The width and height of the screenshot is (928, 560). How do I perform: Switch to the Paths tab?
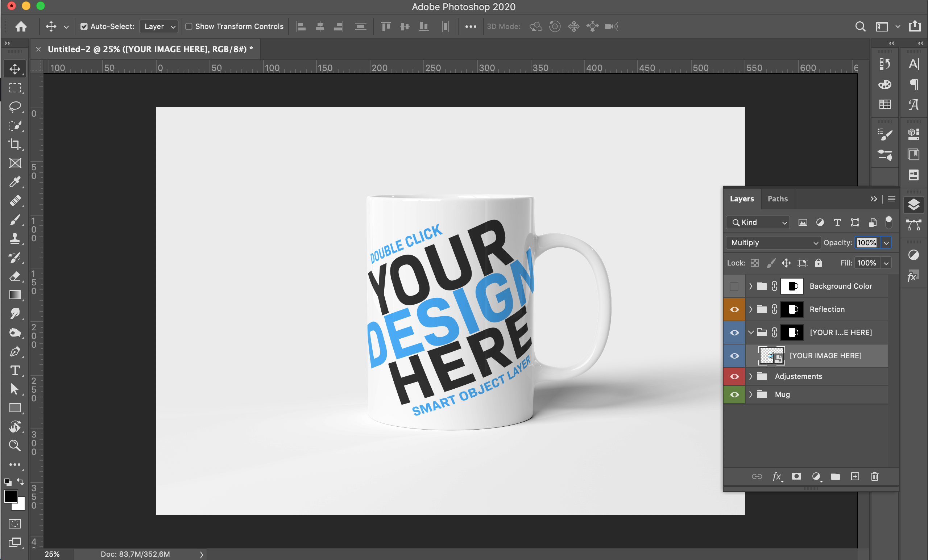pyautogui.click(x=778, y=199)
